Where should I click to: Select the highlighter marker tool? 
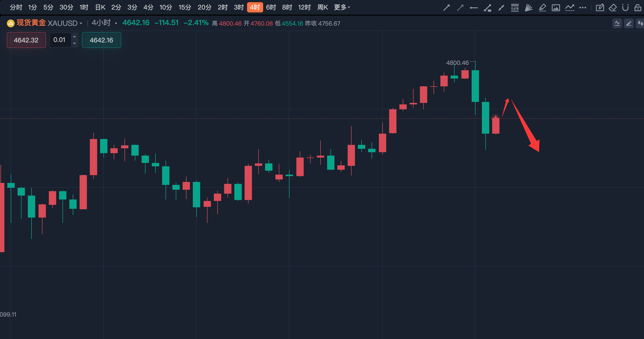pos(542,8)
